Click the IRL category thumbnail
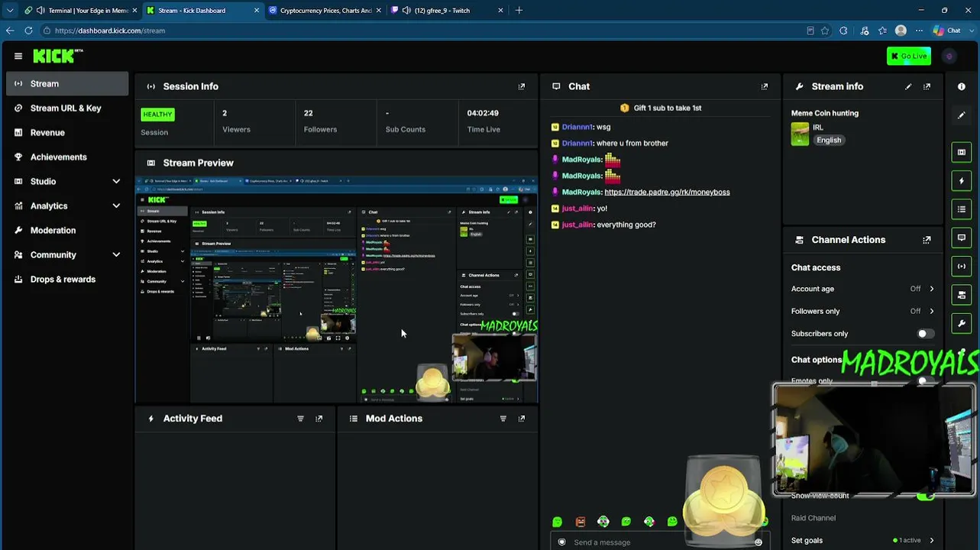Viewport: 980px width, 550px height. click(800, 134)
